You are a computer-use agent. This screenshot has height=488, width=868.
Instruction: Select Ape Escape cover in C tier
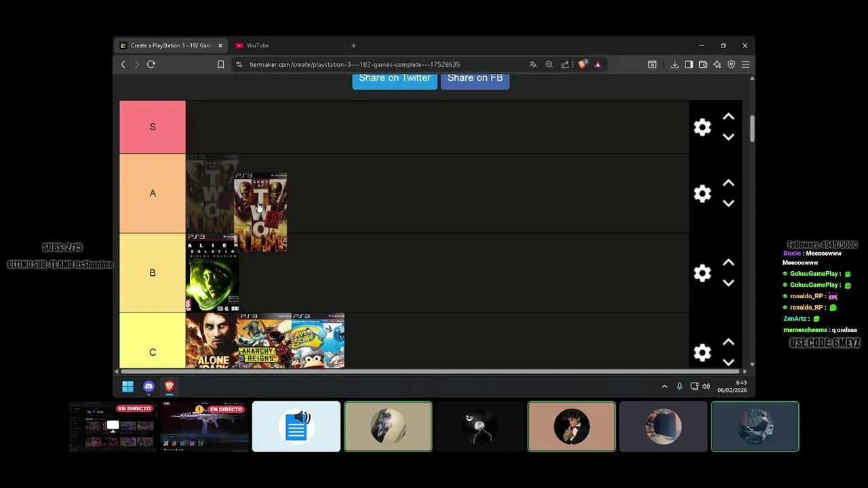[318, 341]
